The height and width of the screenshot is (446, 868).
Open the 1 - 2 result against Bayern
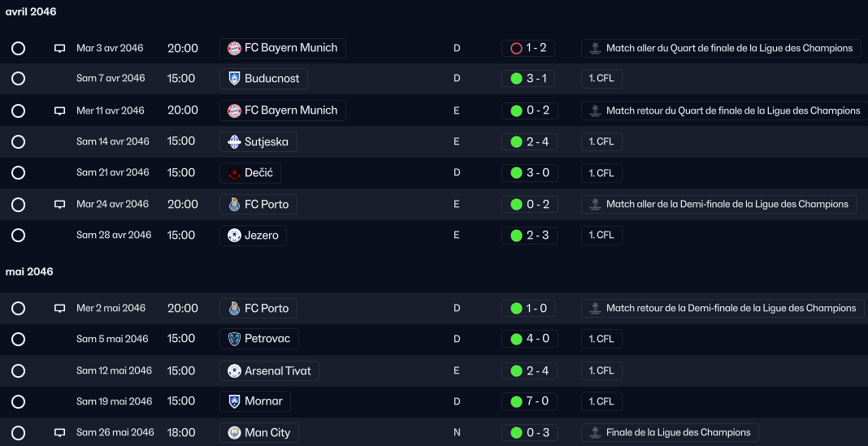point(528,48)
